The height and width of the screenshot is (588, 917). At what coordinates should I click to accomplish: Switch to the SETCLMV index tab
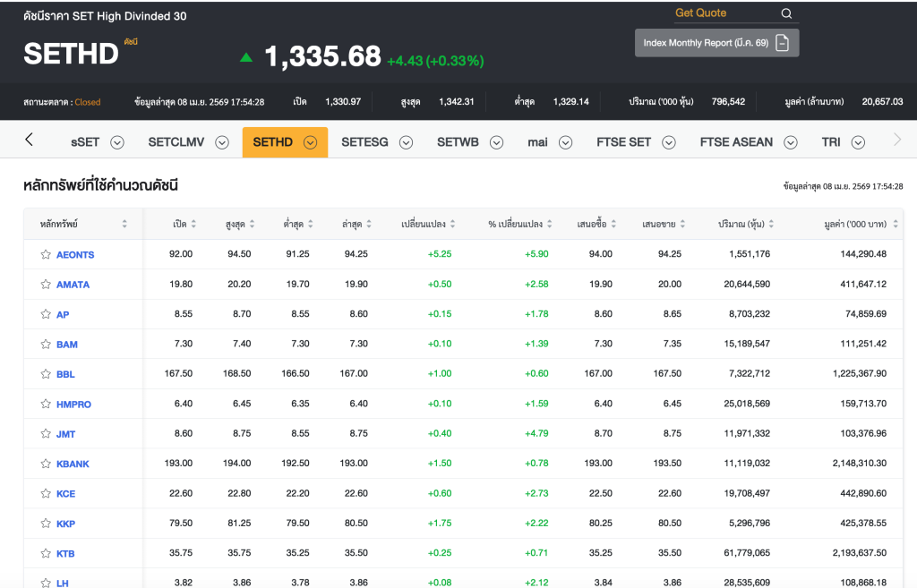click(176, 142)
